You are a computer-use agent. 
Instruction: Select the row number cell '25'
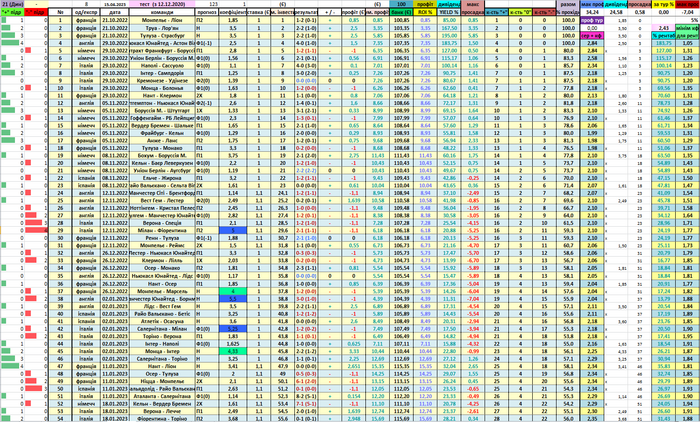(x=60, y=201)
